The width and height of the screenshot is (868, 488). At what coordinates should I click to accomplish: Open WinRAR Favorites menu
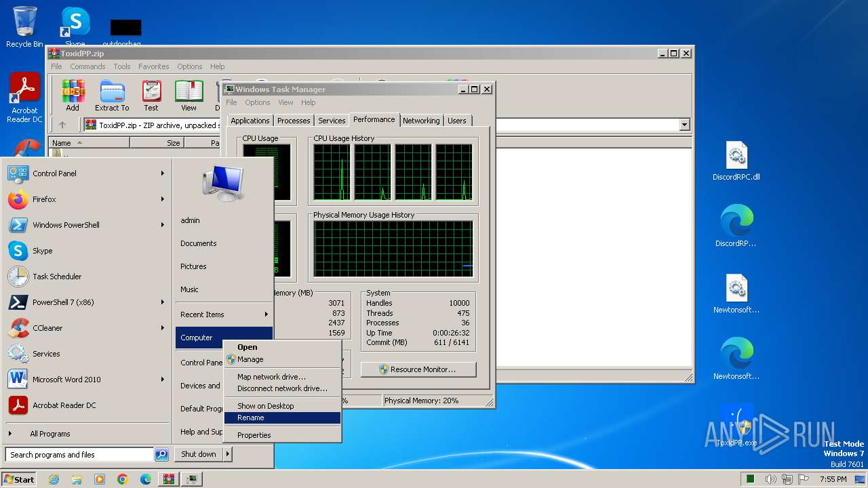click(154, 66)
